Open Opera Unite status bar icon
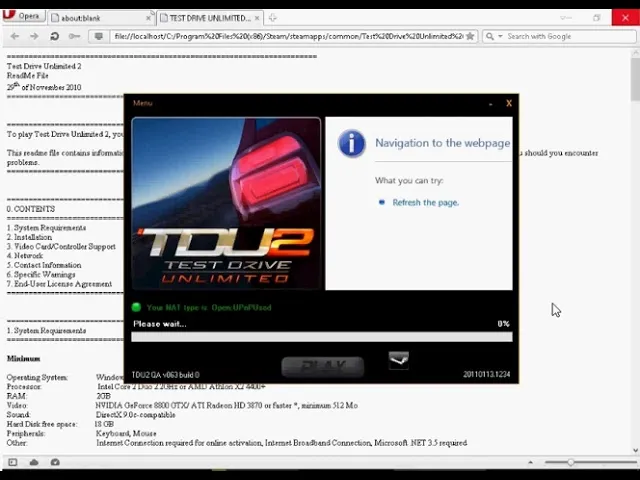Viewport: 640px width, 480px height. point(55,462)
